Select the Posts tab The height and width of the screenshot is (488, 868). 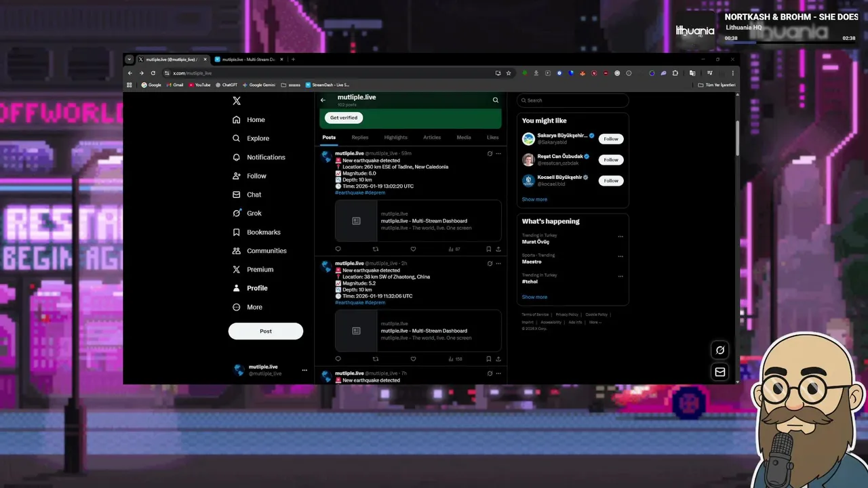pyautogui.click(x=329, y=138)
